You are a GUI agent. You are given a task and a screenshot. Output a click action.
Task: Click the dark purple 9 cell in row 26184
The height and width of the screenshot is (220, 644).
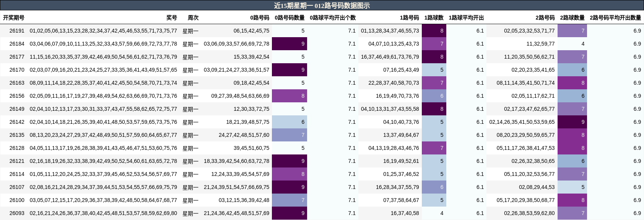coord(289,44)
